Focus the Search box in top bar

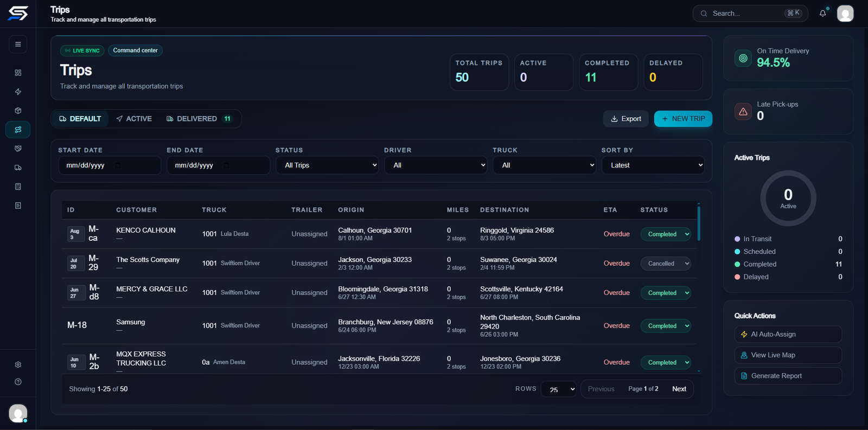point(750,14)
